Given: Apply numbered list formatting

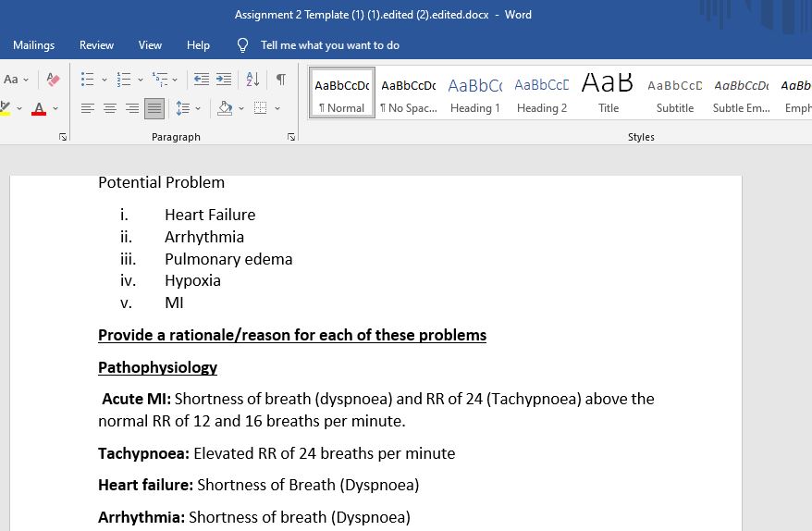Looking at the screenshot, I should tap(123, 80).
